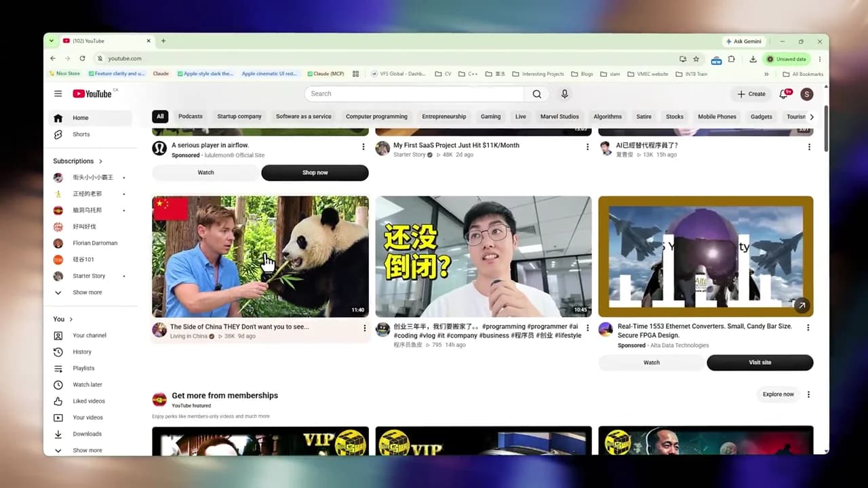Viewport: 868px width, 488px height.
Task: Open the 10:45 duration video thumbnail
Action: [x=484, y=257]
